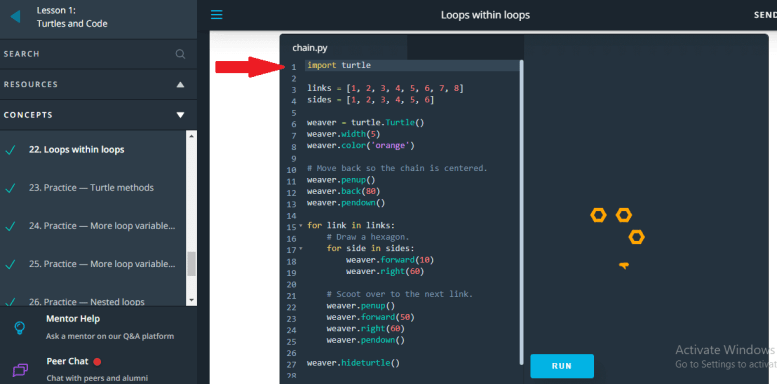The image size is (777, 384).
Task: Click the SEND button at top right
Action: pyautogui.click(x=765, y=15)
